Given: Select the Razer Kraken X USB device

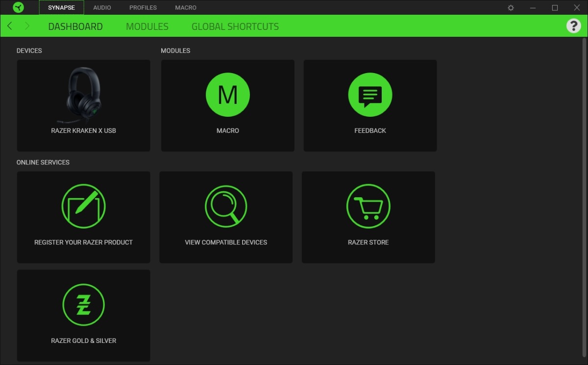Looking at the screenshot, I should [83, 105].
